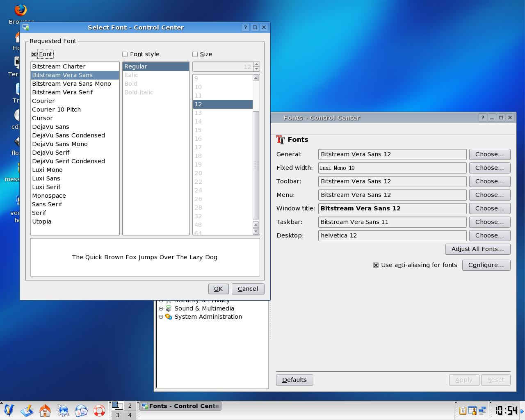
Task: Click Cancel in the Select Font dialog
Action: click(x=248, y=289)
